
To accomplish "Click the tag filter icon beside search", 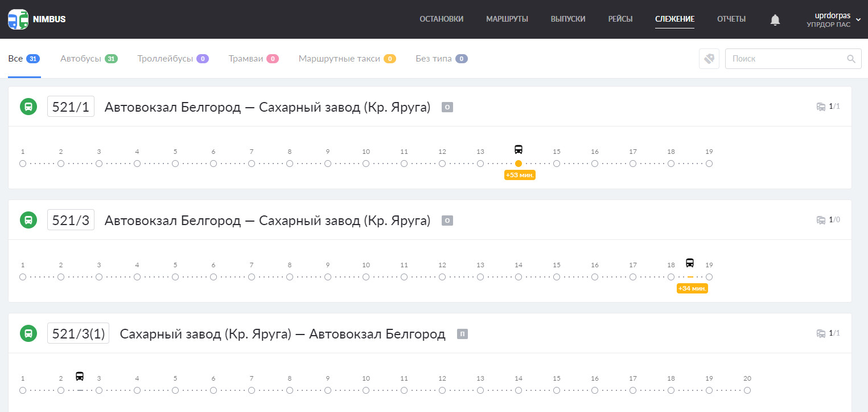I will 709,59.
